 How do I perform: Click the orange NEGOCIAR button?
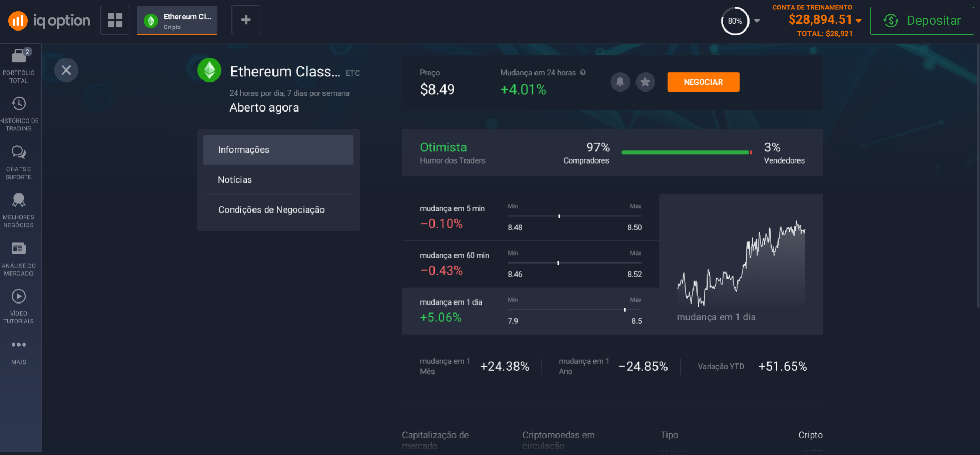tap(703, 82)
